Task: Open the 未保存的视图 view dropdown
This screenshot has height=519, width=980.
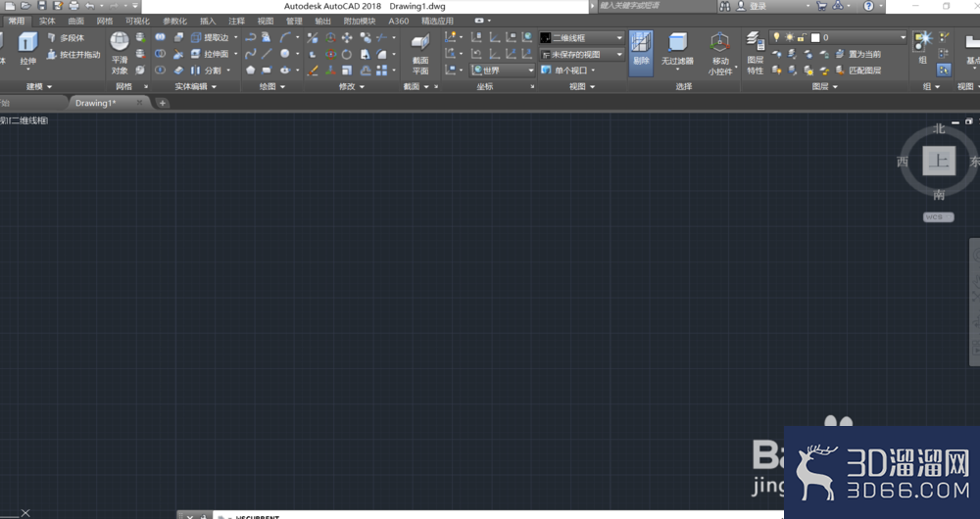Action: click(x=582, y=54)
